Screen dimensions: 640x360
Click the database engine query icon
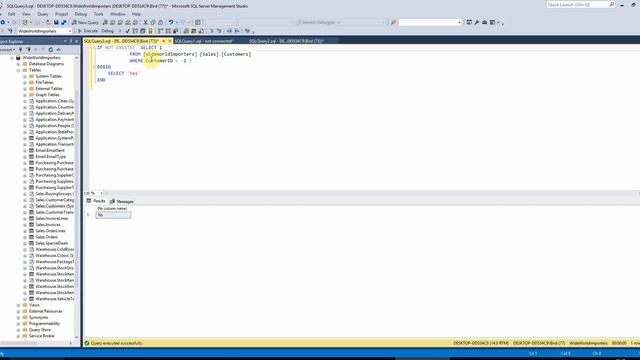[105, 22]
